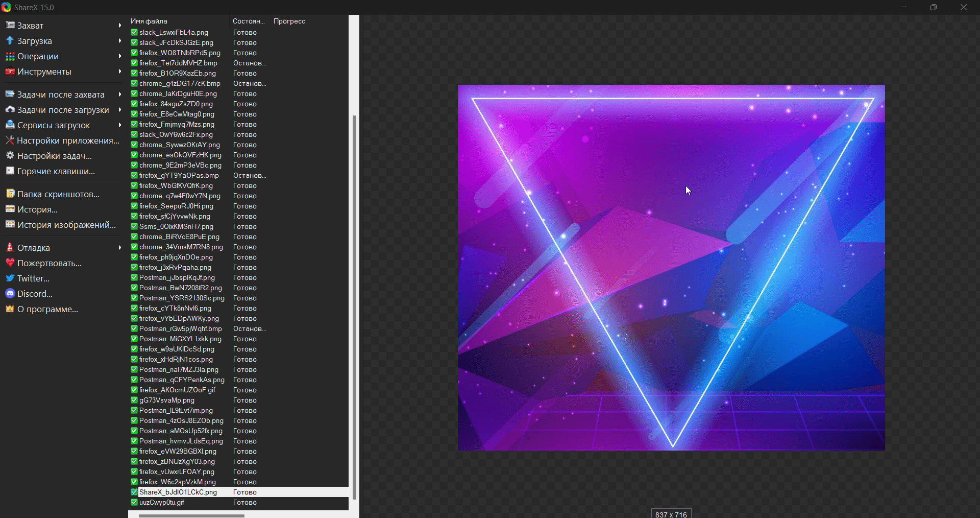
Task: Click the Upload (Загрузка) arrow icon
Action: point(10,40)
